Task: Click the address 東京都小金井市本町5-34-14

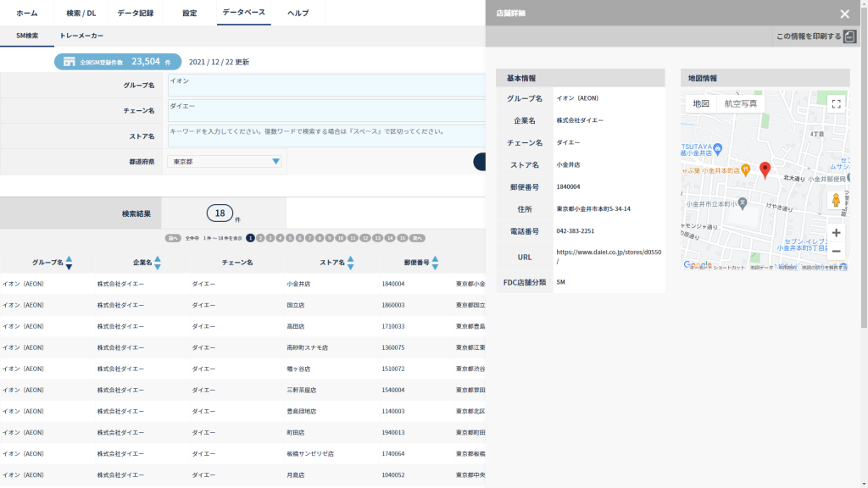Action: click(x=593, y=209)
